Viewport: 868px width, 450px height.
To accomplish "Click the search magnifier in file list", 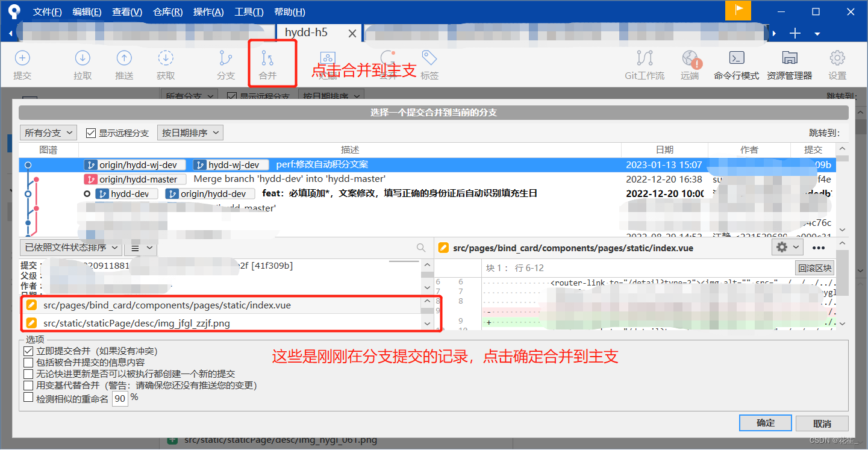I will [421, 248].
